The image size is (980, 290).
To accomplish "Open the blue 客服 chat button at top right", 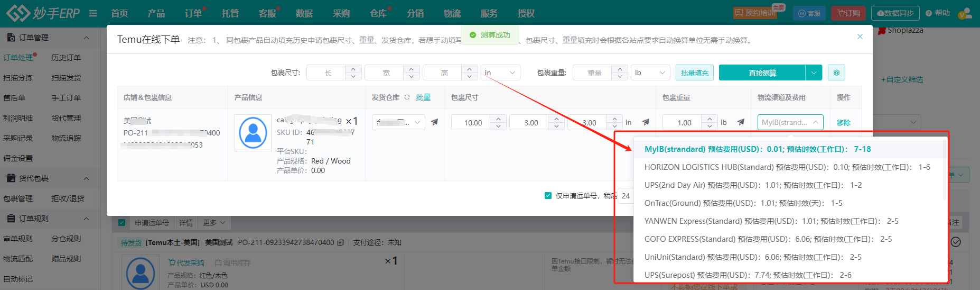I will (809, 13).
